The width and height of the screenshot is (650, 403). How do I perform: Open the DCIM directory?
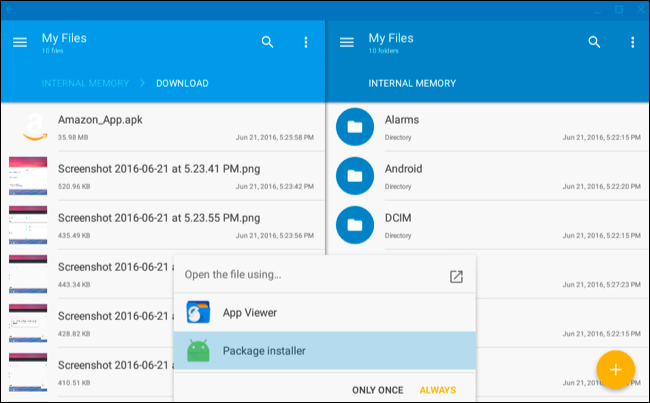tap(488, 225)
